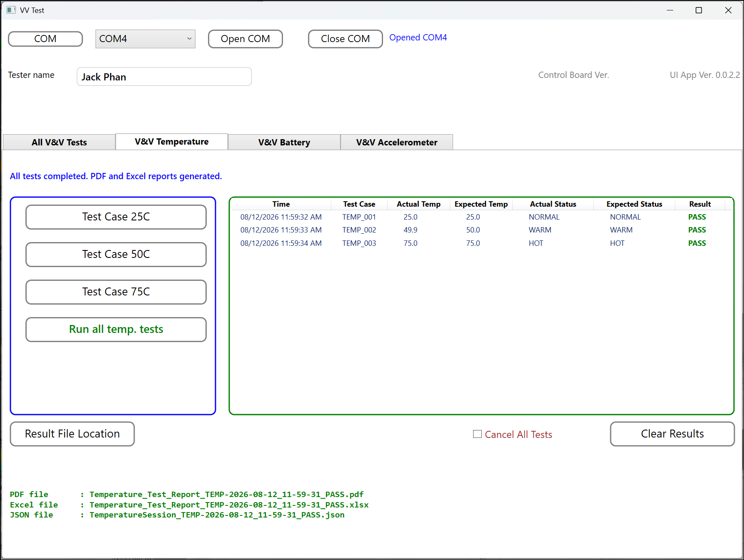Click PASS result for TEMP_003 row
This screenshot has width=744, height=560.
click(x=697, y=243)
